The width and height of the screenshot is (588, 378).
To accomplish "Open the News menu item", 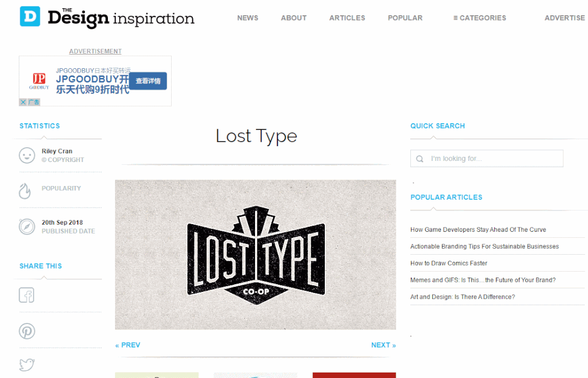I will (247, 17).
